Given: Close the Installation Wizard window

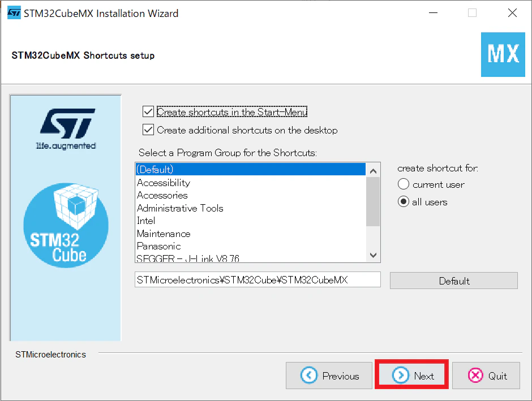Looking at the screenshot, I should 512,13.
